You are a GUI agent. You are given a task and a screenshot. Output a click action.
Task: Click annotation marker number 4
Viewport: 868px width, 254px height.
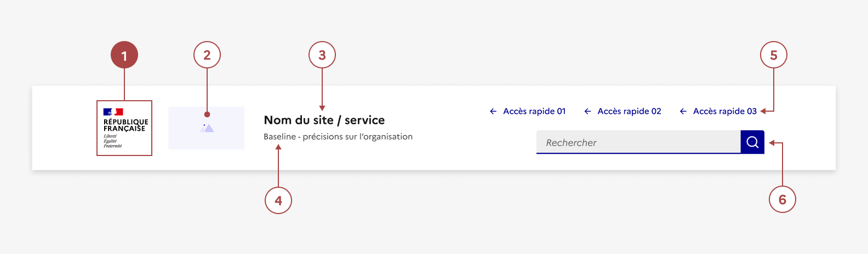coord(278,200)
